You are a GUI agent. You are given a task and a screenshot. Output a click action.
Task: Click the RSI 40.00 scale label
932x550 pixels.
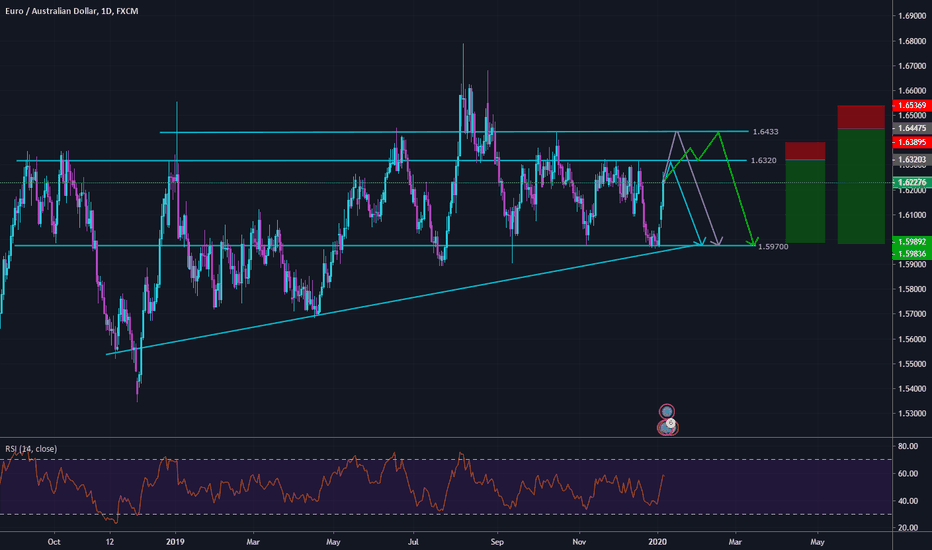[908, 501]
